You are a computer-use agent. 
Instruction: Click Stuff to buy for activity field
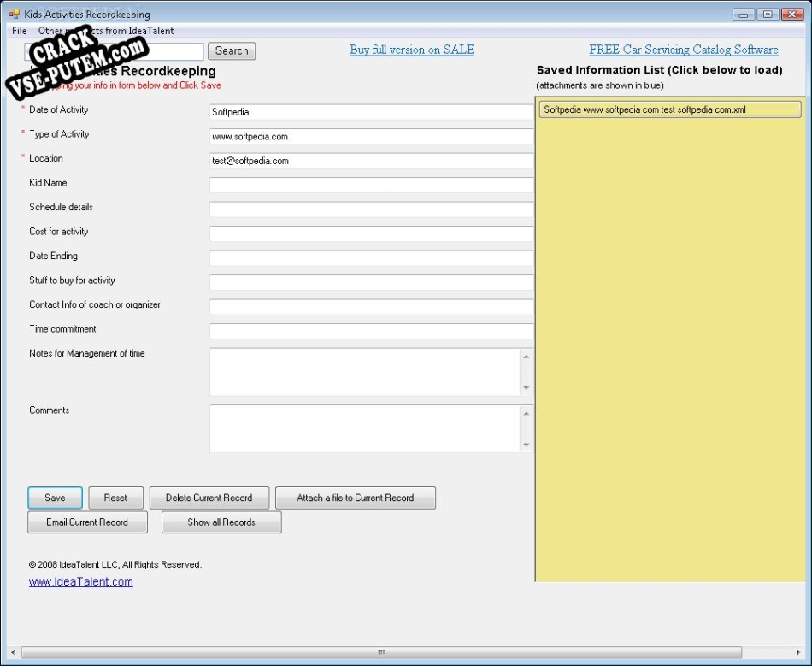(x=371, y=282)
